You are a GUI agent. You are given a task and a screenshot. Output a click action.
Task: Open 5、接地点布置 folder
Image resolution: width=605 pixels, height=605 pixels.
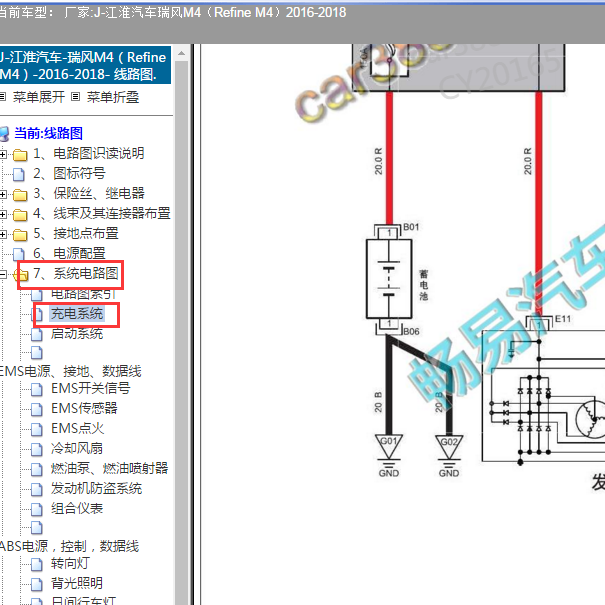(x=76, y=233)
